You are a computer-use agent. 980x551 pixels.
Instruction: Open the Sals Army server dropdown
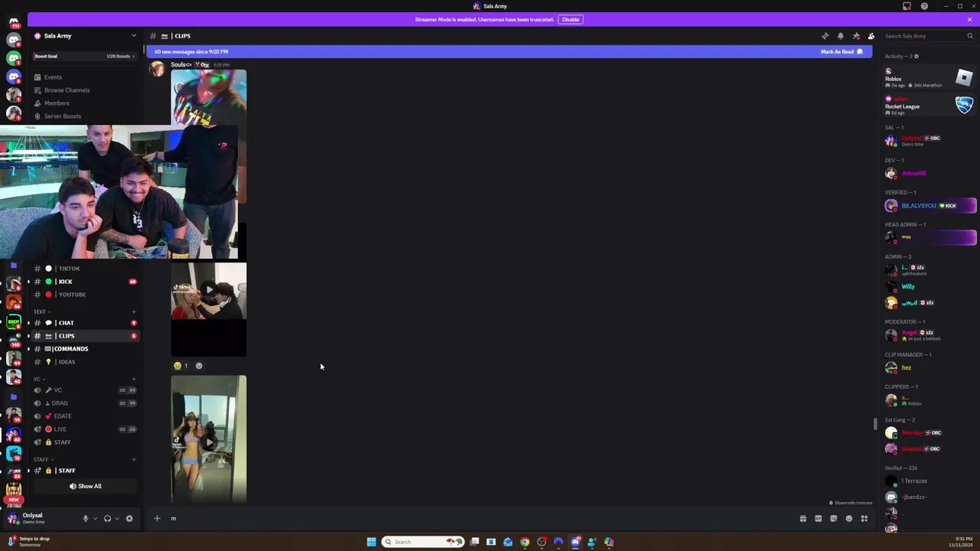(x=86, y=36)
